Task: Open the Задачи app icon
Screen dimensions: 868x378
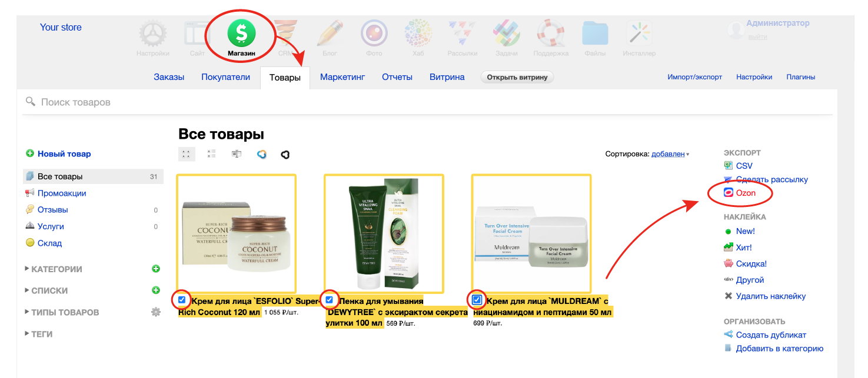Action: point(506,34)
